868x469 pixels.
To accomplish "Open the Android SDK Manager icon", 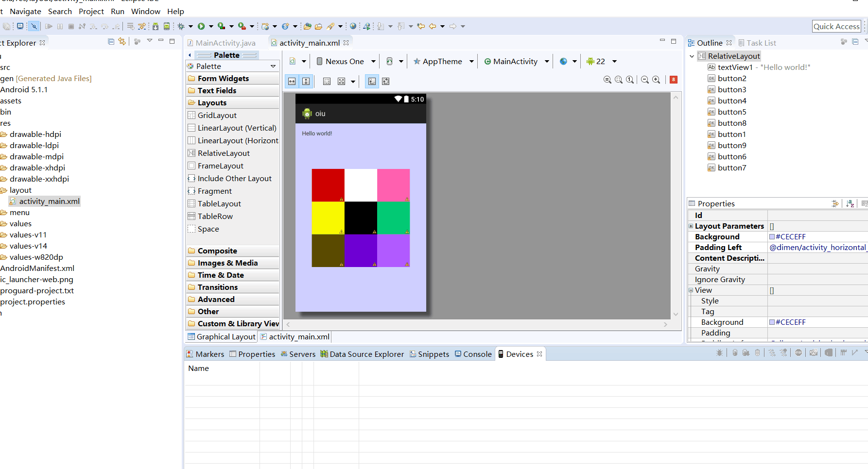I will coord(156,26).
